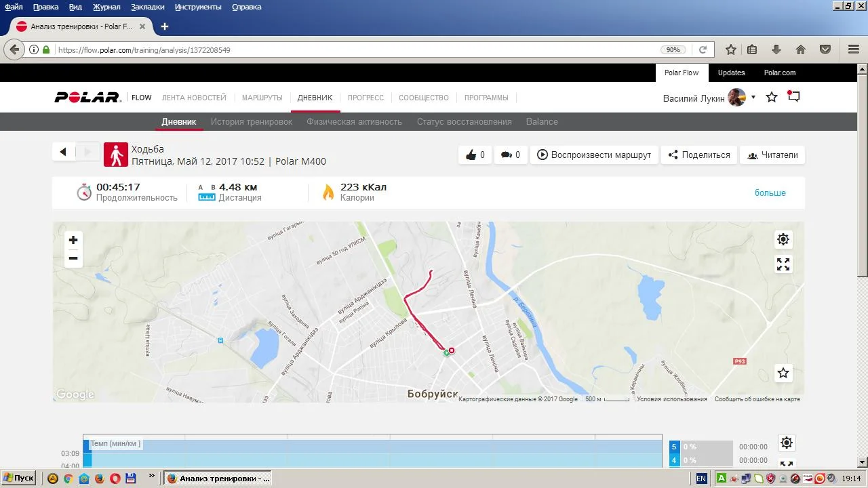Open the chart settings gear
Viewport: 868px width, 488px height.
coord(787,443)
